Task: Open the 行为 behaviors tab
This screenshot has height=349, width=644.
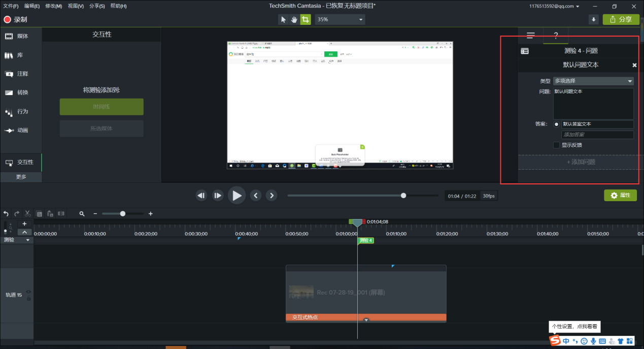Action: click(21, 111)
